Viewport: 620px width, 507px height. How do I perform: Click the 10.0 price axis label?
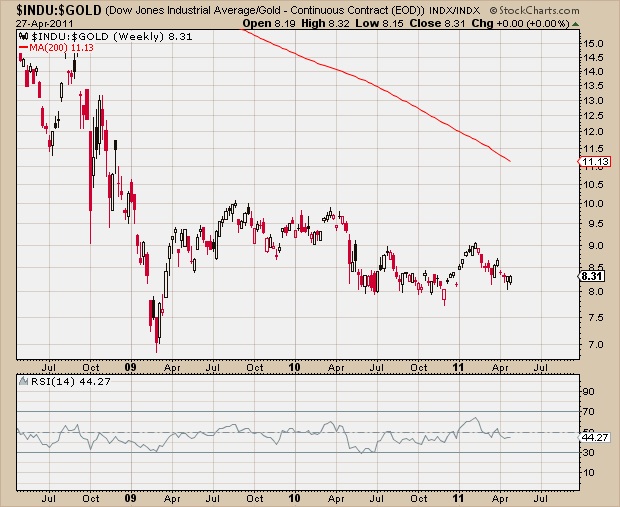pos(595,204)
